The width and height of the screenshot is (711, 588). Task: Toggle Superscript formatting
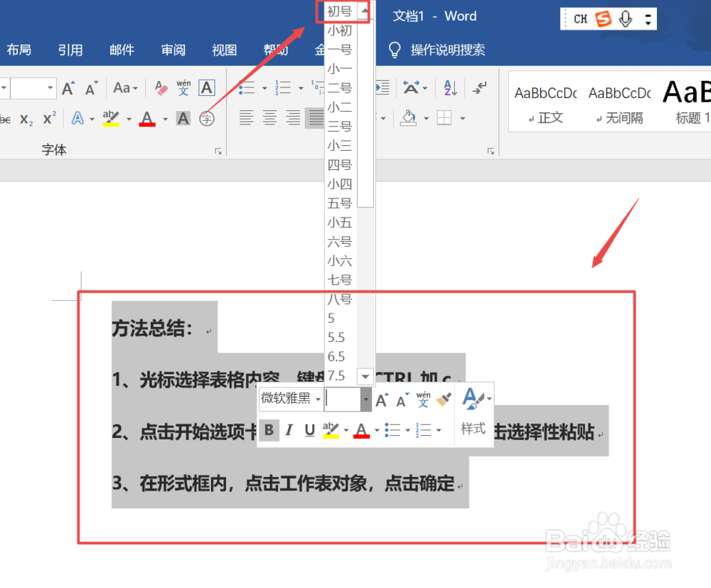(x=50, y=118)
